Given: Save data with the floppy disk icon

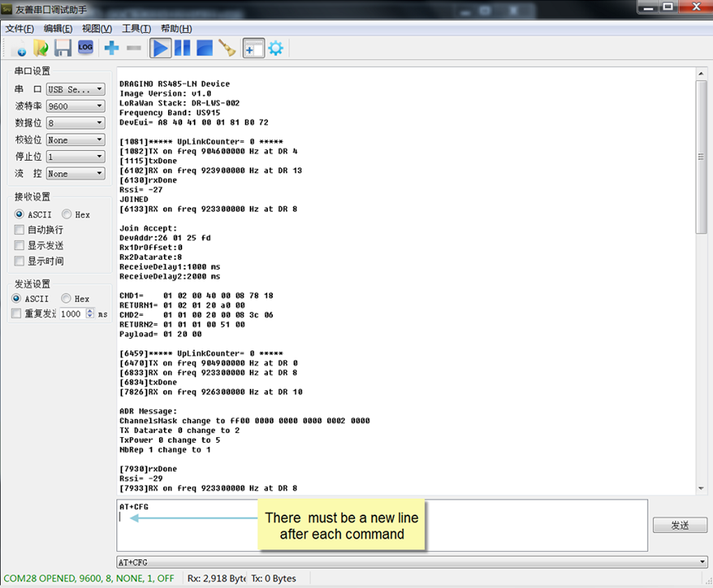Looking at the screenshot, I should (63, 48).
